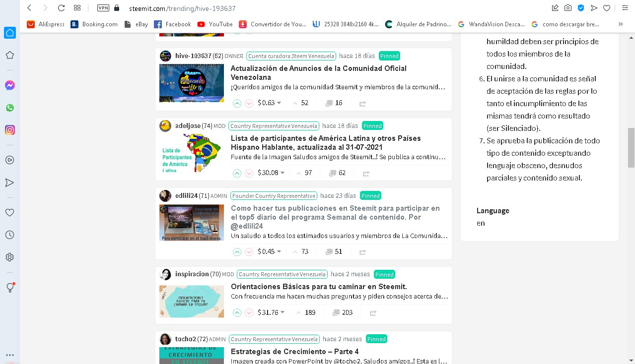The height and width of the screenshot is (364, 635).
Task: Expand the bookmarks overflow chevron
Action: coord(620,24)
